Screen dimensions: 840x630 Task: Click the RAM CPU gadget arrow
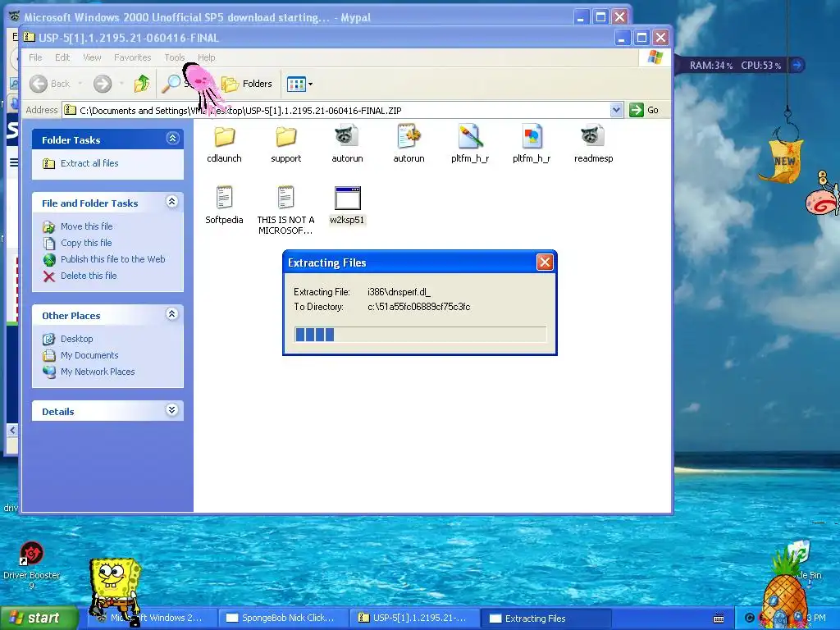[797, 66]
